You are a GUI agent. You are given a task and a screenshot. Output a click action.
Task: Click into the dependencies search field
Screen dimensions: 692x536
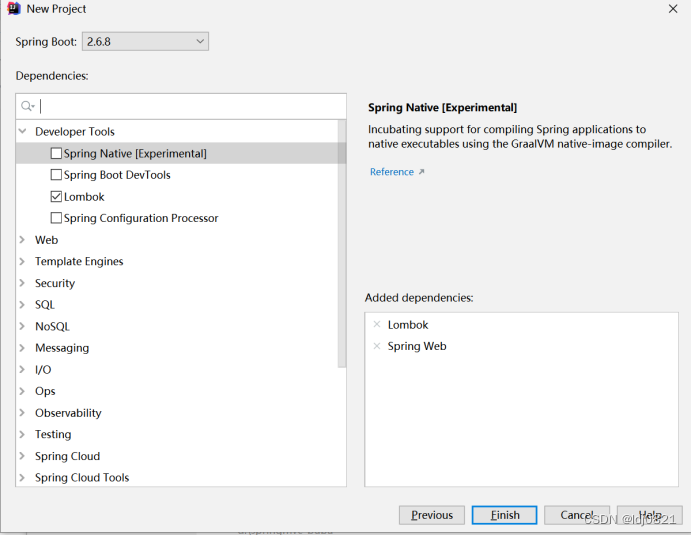[x=181, y=106]
